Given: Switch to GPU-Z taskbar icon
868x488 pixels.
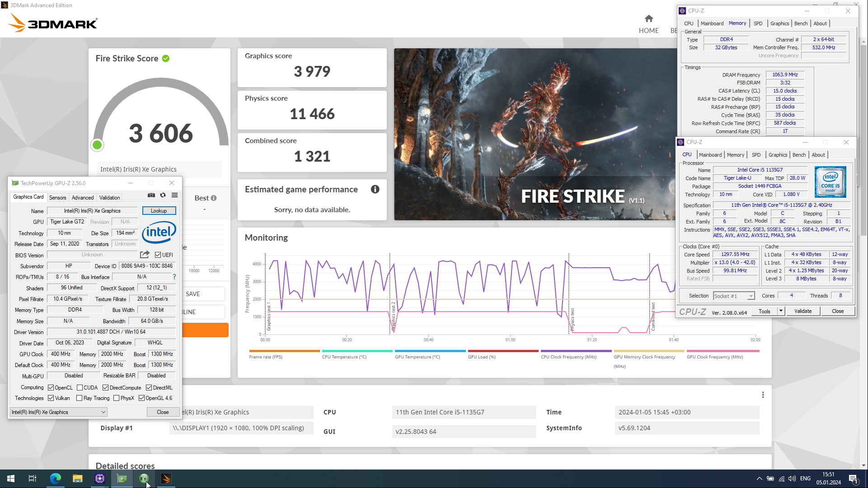Looking at the screenshot, I should click(x=122, y=479).
